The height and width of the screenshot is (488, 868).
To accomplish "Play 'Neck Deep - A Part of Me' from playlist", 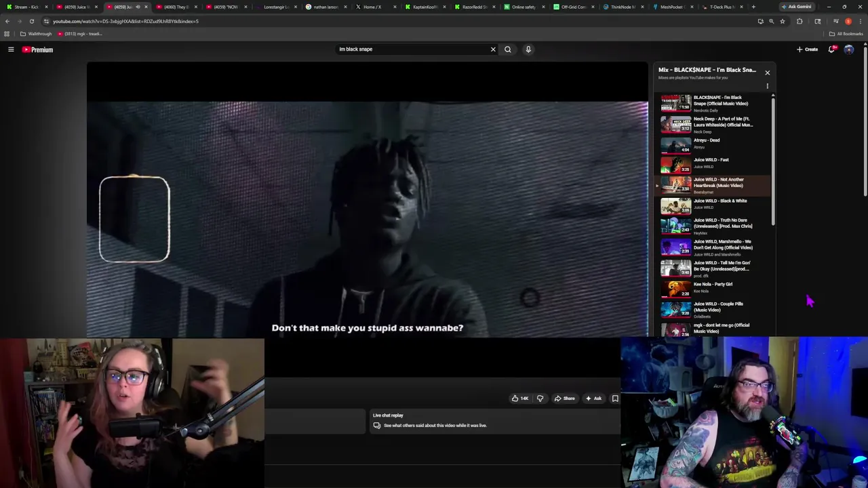I will click(x=713, y=124).
